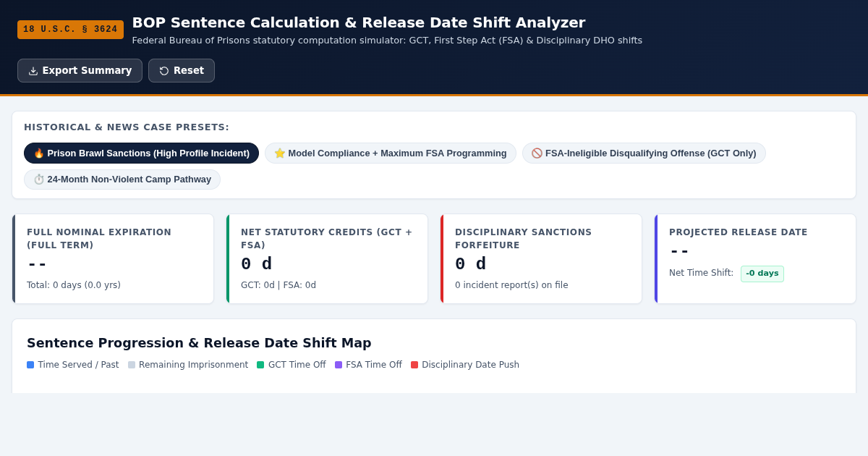
Task: Click the red Disciplinary Date Push swatch
Action: (x=414, y=365)
